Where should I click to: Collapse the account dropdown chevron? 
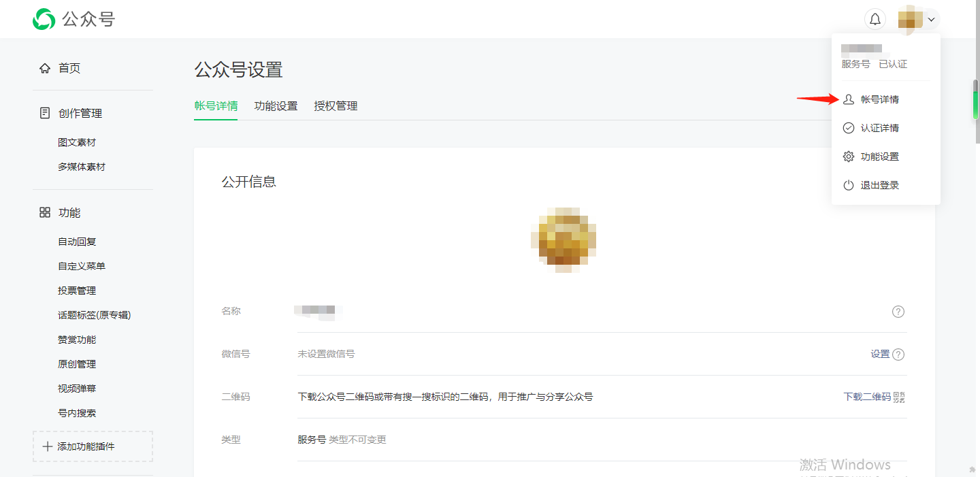[x=931, y=20]
